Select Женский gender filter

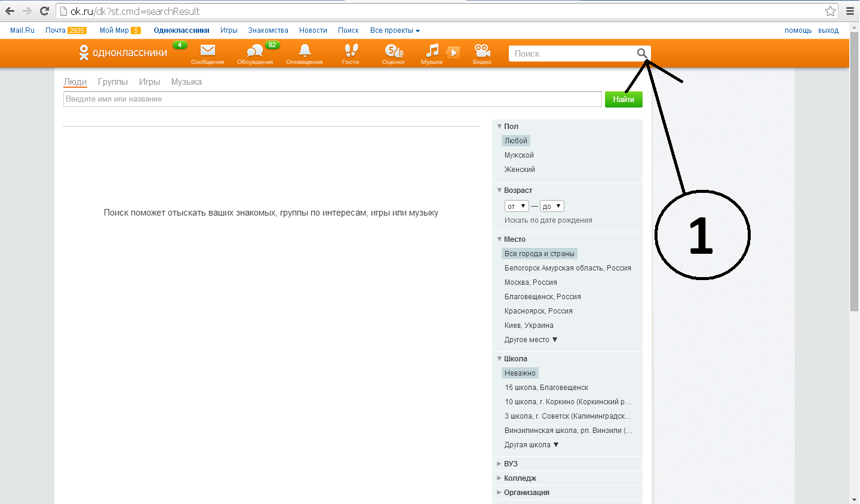point(520,170)
